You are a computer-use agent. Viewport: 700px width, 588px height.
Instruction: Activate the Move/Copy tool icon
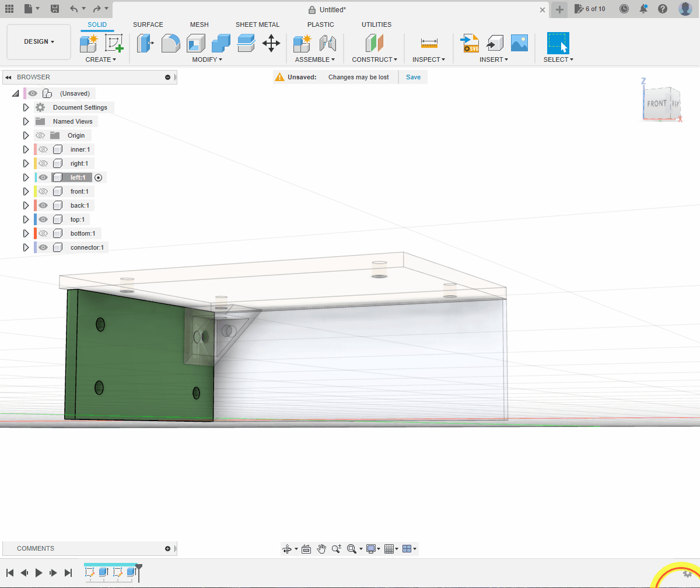(271, 43)
